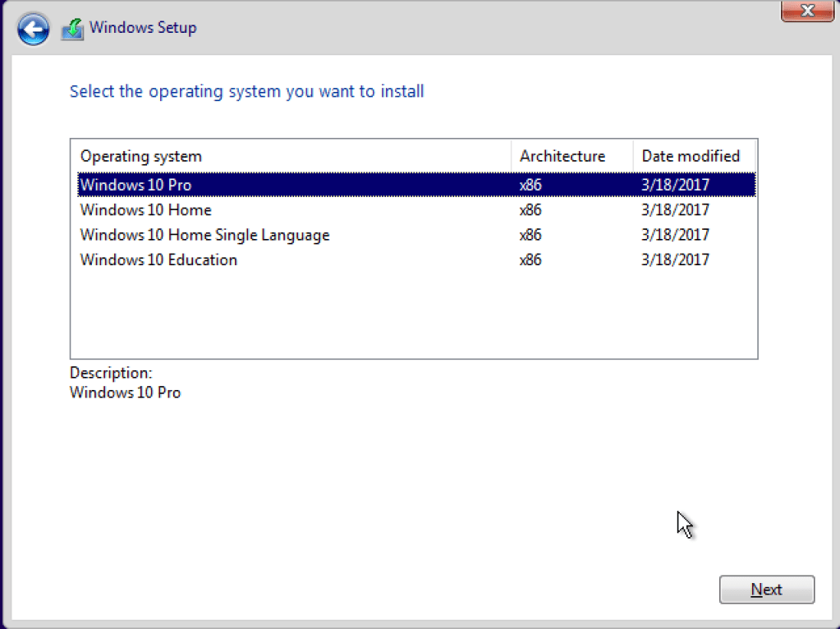Select Windows 10 Pro from the list
840x629 pixels.
(x=136, y=185)
